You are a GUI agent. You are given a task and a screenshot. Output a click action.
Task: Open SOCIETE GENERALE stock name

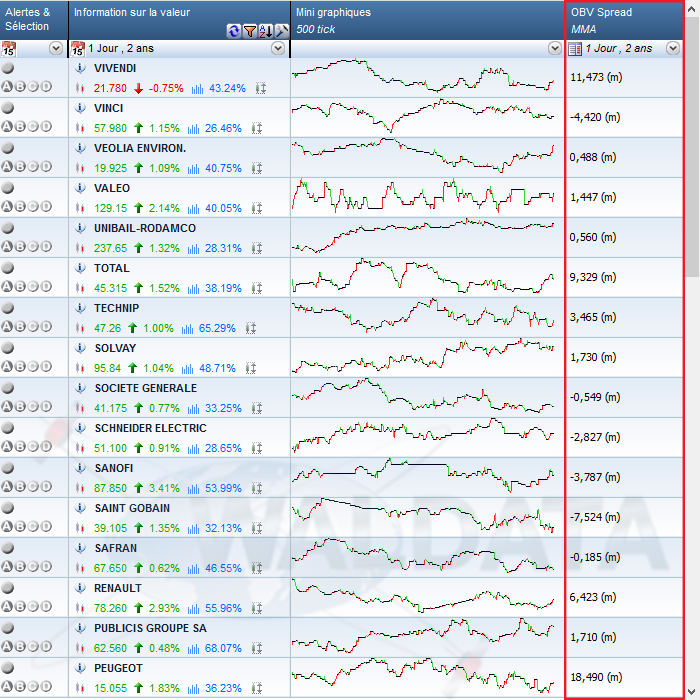(146, 388)
